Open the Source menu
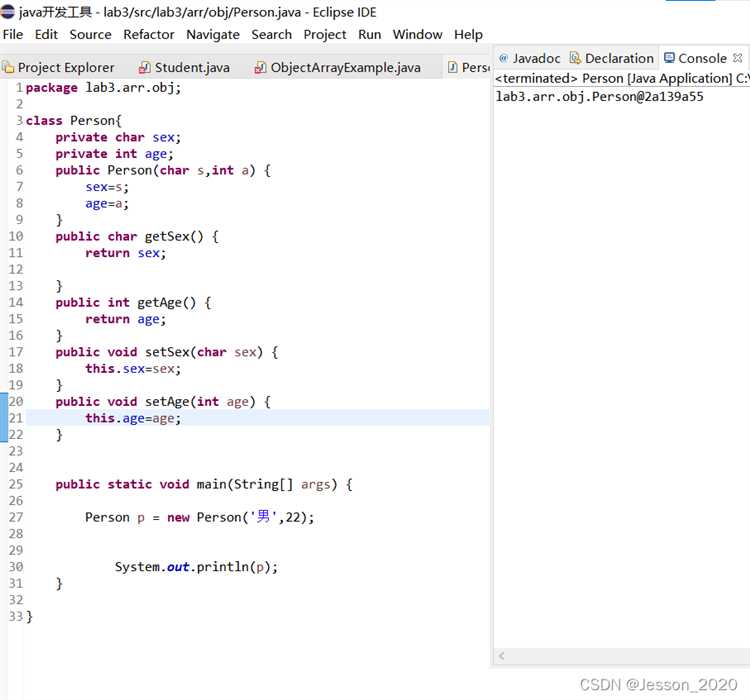The image size is (750, 700). [x=90, y=34]
